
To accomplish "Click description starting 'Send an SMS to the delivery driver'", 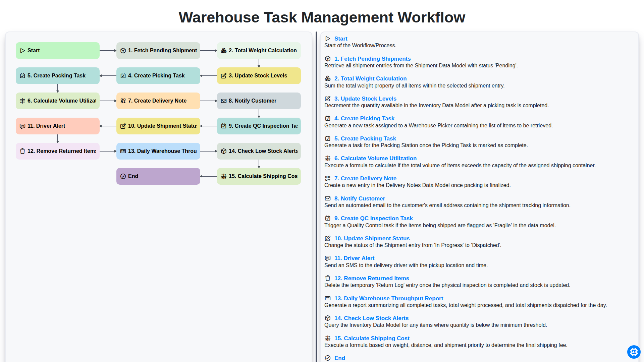I will pos(406,265).
